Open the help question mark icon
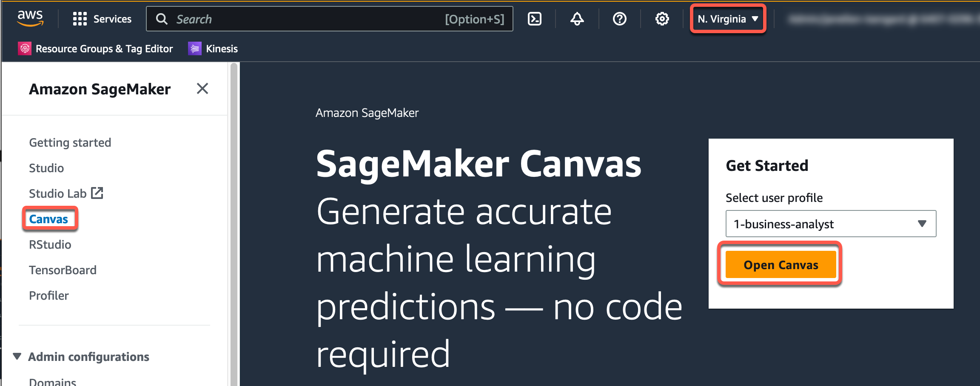 619,19
